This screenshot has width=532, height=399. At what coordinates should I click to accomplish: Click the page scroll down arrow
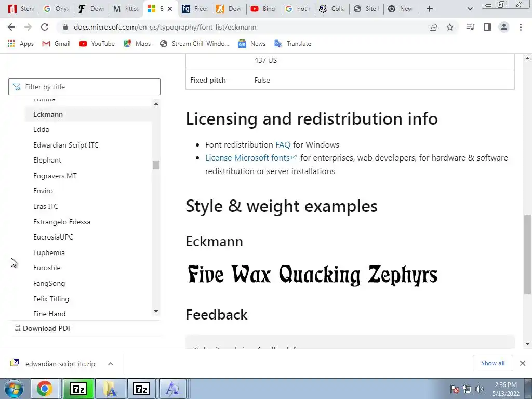point(528,344)
